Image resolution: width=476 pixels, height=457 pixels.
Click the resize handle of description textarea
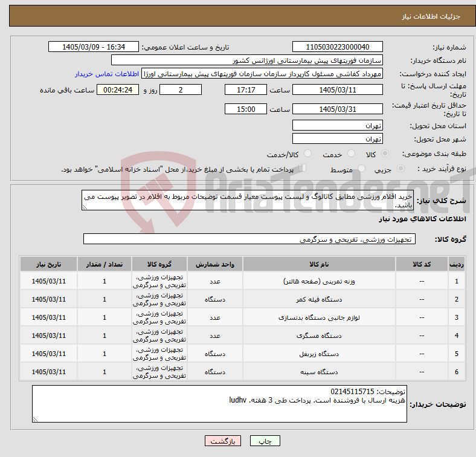tap(85, 207)
